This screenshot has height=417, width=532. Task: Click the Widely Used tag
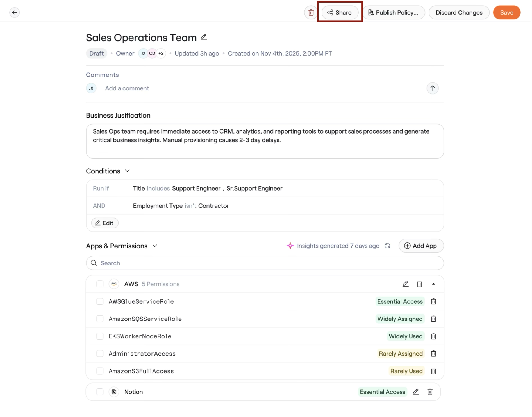[405, 336]
